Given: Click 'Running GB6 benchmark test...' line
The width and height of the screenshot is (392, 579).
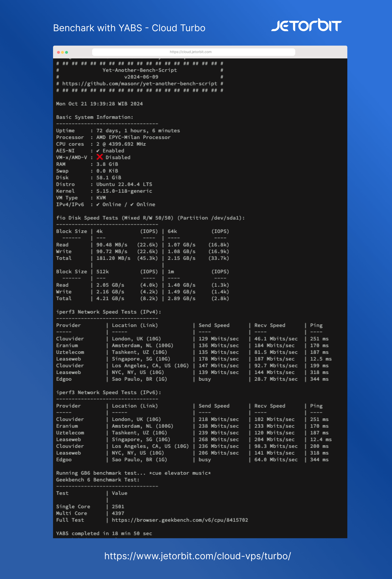Looking at the screenshot, I should 134,473.
